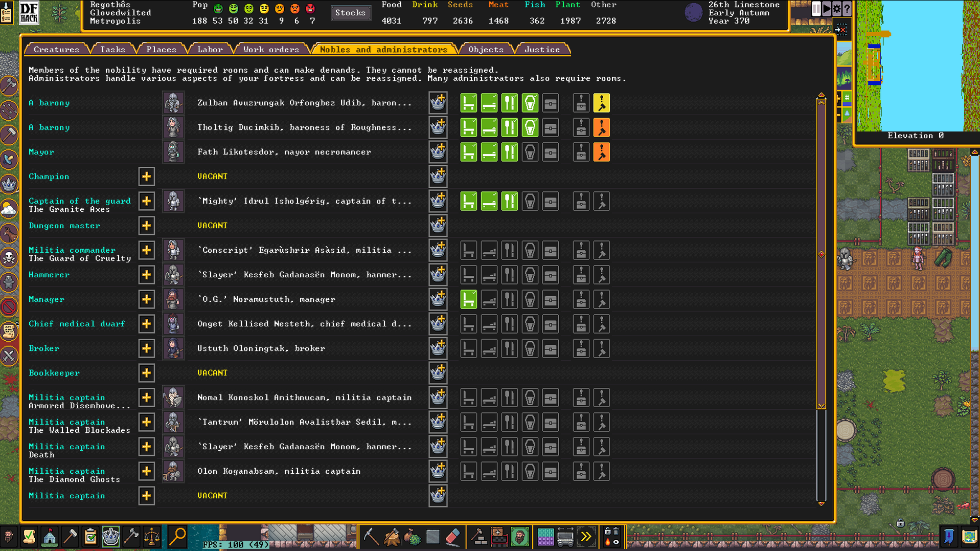Open the skull deaths alert icon
This screenshot has width=980, height=551.
click(x=9, y=258)
